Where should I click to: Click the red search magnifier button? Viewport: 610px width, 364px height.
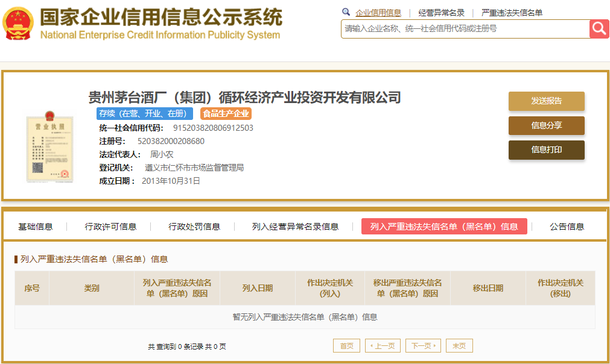(599, 29)
